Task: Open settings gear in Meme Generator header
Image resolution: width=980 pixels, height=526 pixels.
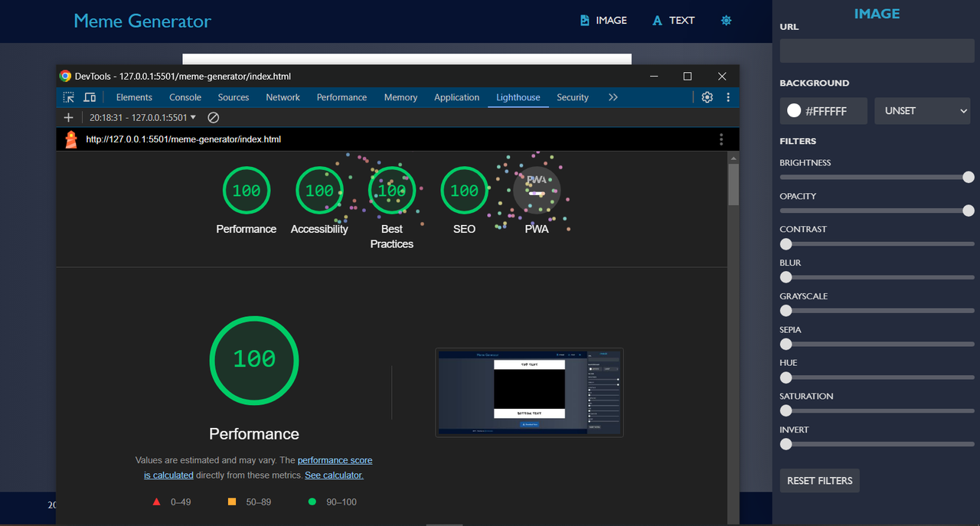Action: [x=727, y=21]
